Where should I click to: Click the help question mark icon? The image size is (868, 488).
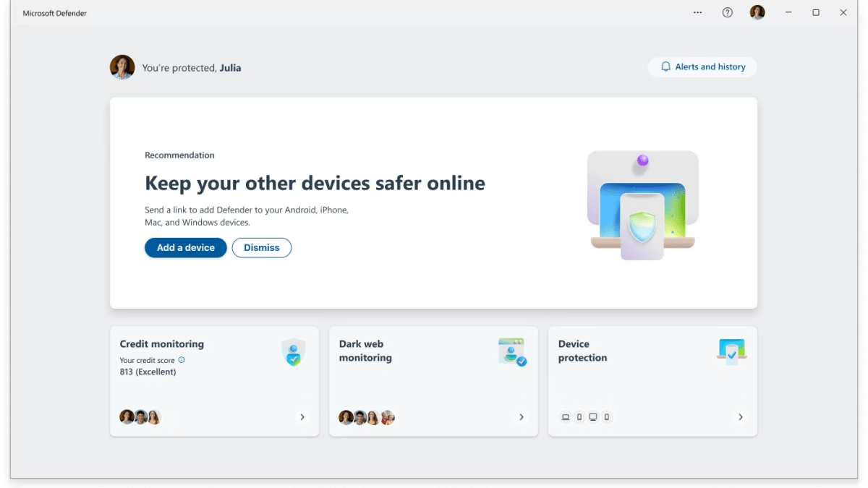728,12
